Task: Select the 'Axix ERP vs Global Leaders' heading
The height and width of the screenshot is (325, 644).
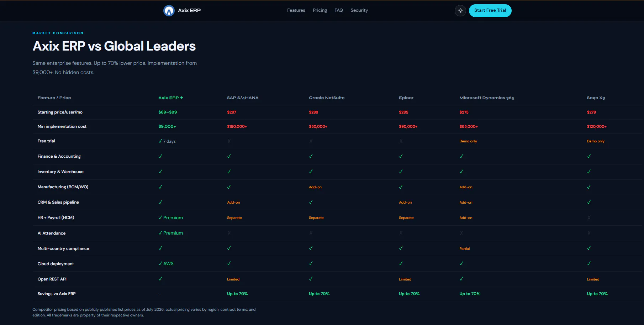Action: coord(114,46)
